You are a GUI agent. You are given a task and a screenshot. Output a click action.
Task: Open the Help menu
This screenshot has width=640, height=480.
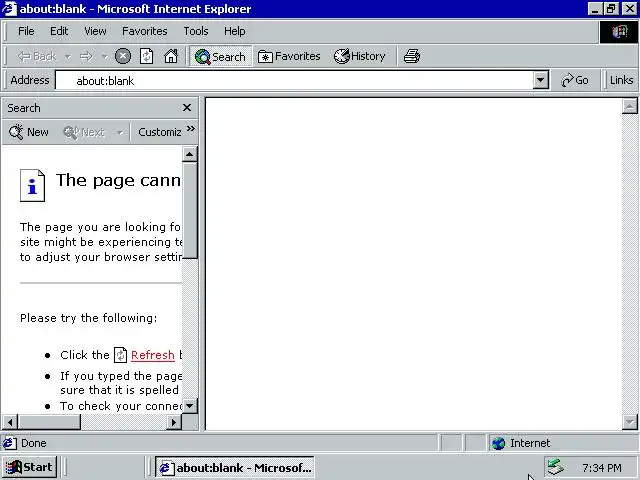click(x=235, y=31)
